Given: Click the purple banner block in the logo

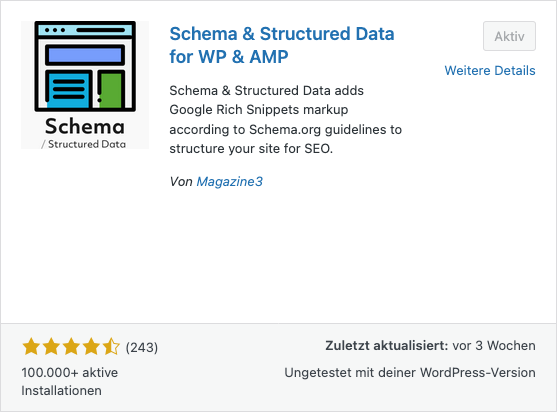Looking at the screenshot, I should [85, 55].
